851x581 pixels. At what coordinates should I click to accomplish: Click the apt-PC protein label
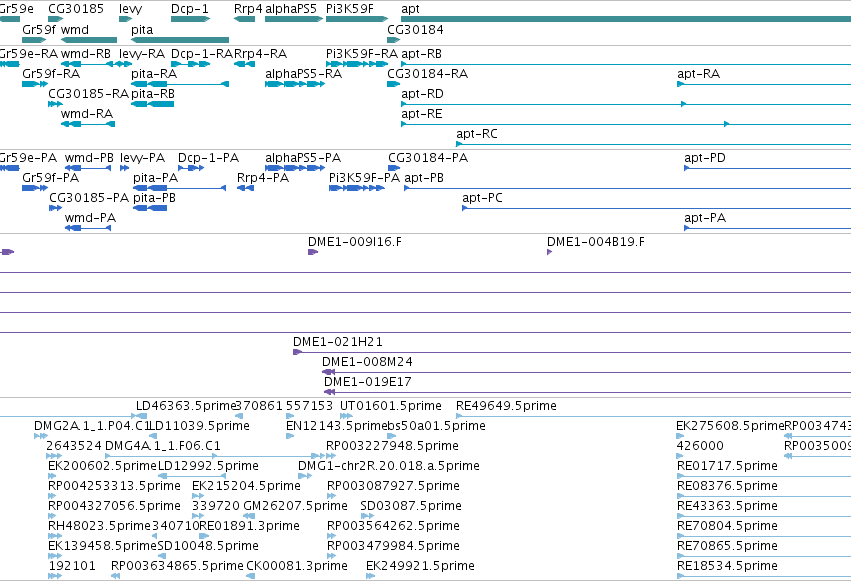click(482, 198)
